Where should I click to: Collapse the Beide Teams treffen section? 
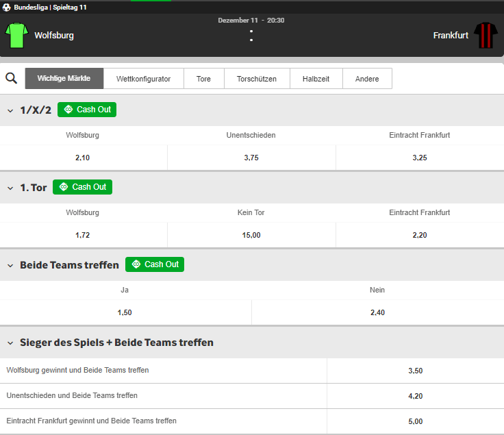(10, 266)
